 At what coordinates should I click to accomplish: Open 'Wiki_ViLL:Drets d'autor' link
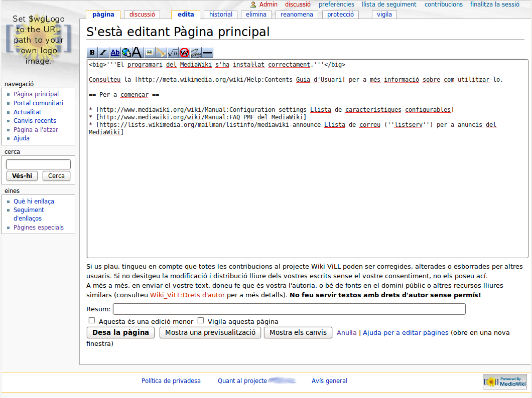[x=187, y=295]
